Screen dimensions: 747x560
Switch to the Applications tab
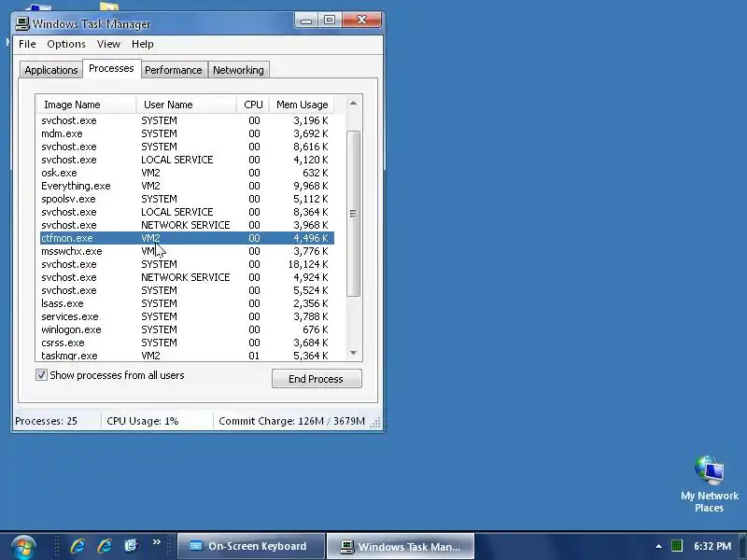pos(51,70)
